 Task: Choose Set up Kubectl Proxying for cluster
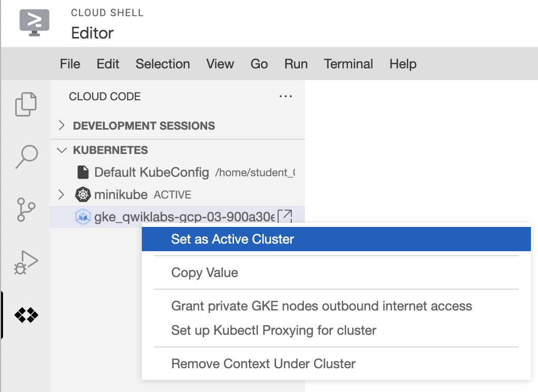pos(274,331)
